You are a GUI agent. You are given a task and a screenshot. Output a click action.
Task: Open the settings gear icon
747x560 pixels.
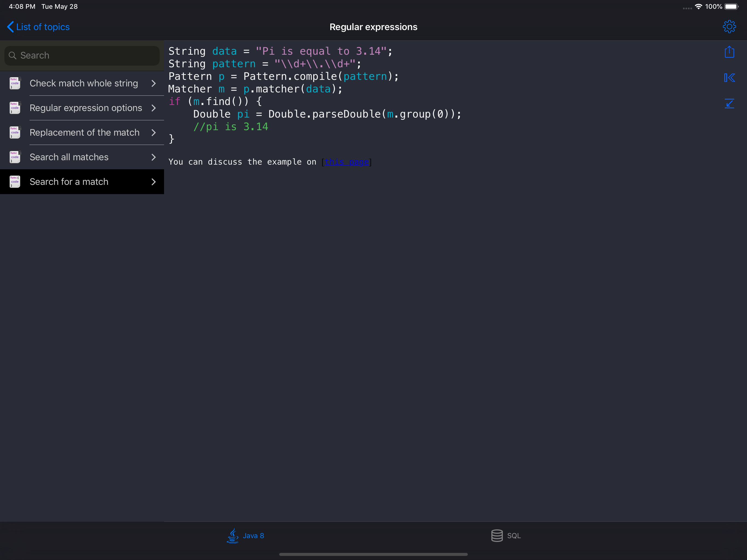point(729,27)
